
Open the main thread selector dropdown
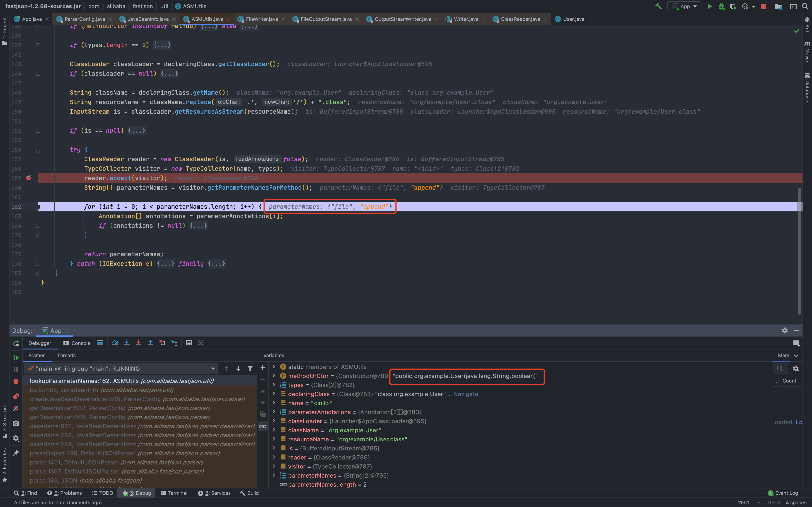(x=213, y=368)
